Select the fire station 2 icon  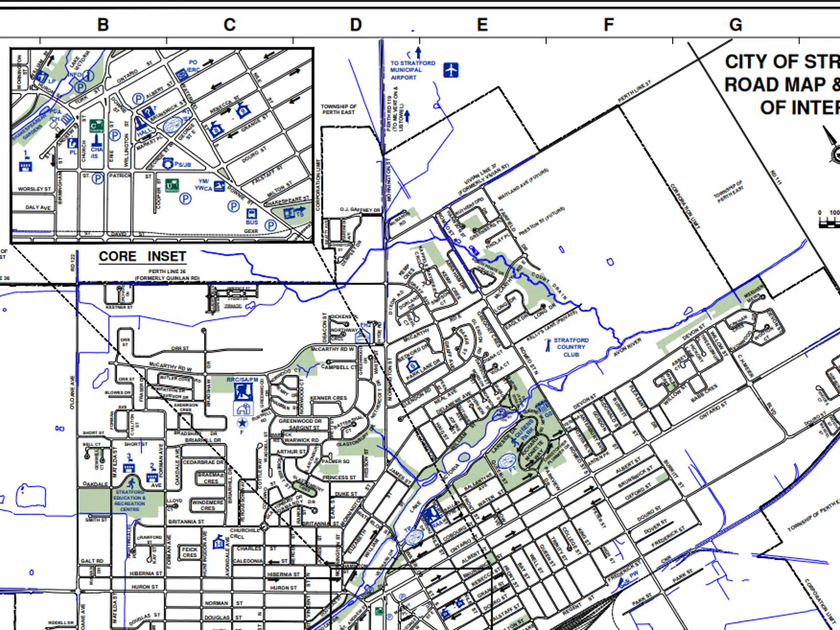152,474
